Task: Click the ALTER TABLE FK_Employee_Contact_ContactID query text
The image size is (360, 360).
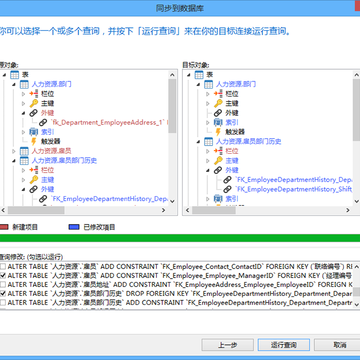Action: pyautogui.click(x=180, y=267)
